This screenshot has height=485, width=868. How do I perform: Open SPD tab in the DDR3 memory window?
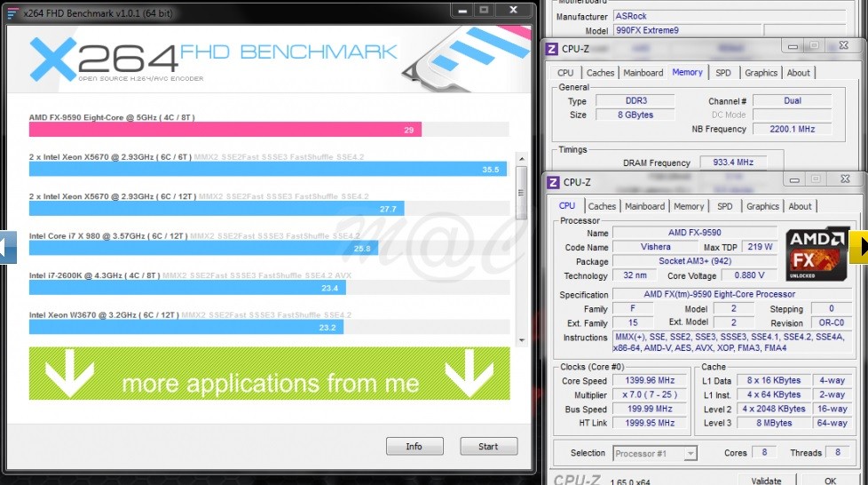pyautogui.click(x=723, y=73)
